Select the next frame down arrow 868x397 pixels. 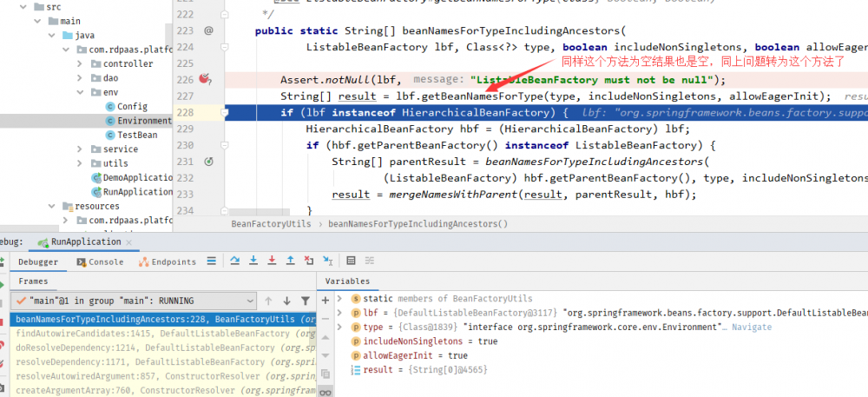pos(286,301)
